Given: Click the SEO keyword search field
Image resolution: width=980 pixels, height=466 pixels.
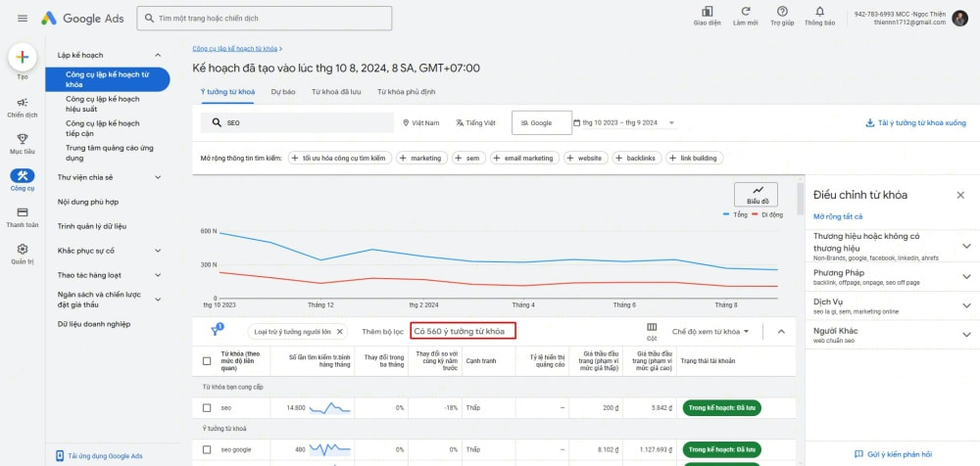Looking at the screenshot, I should [x=294, y=123].
